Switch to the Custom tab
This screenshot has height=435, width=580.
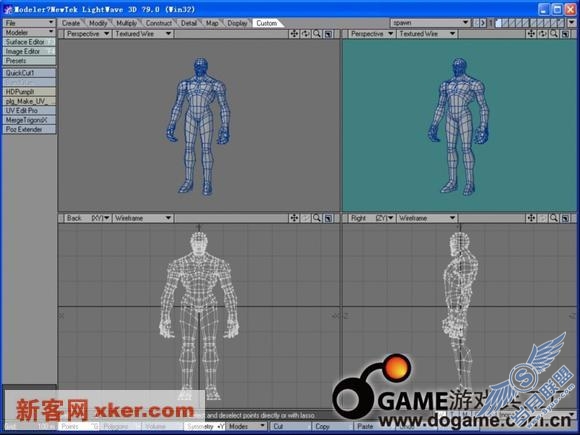[x=267, y=23]
